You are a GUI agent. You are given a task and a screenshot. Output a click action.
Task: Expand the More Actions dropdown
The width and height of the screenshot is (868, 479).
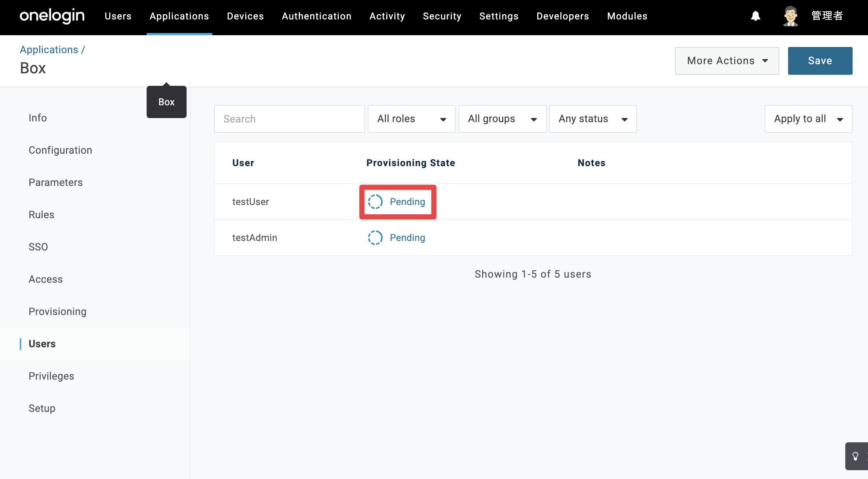click(x=727, y=61)
